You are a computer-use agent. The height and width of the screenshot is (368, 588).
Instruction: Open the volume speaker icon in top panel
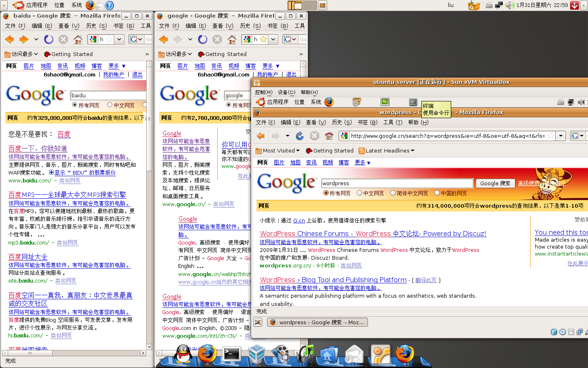510,5
